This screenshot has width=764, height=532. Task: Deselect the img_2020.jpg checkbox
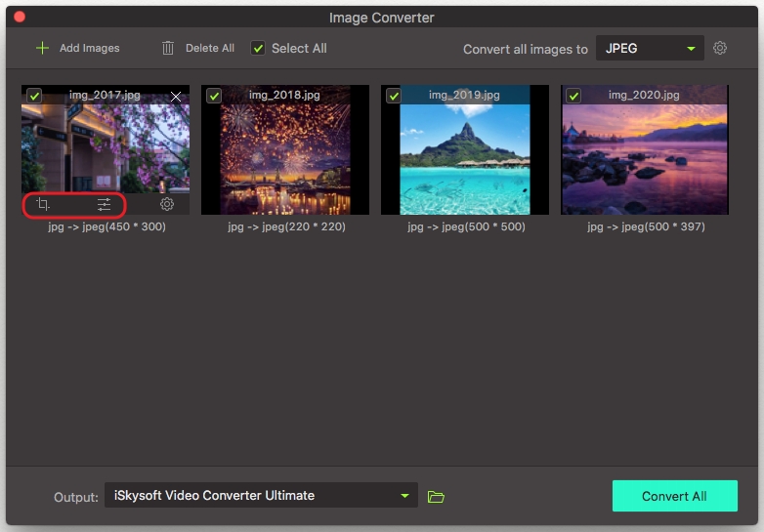point(573,96)
